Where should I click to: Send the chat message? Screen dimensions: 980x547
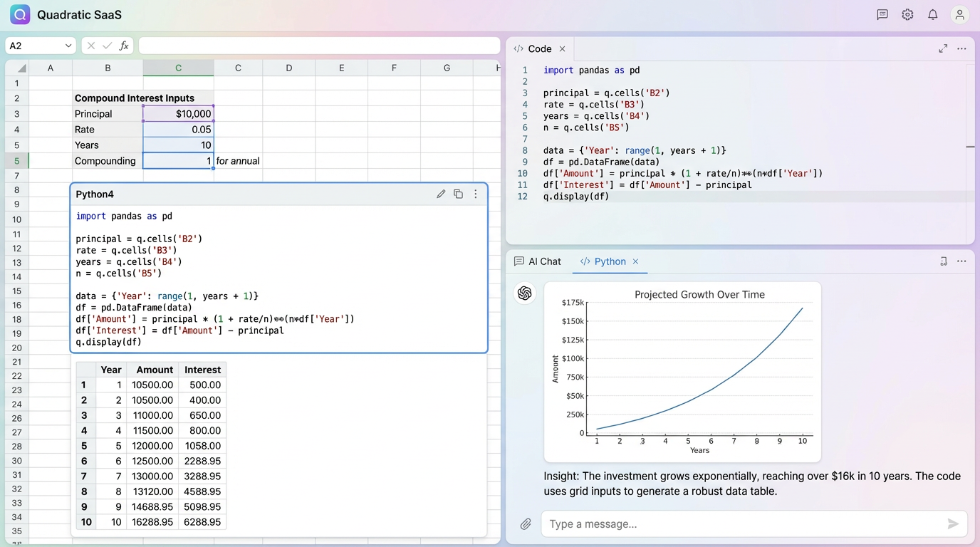point(953,524)
